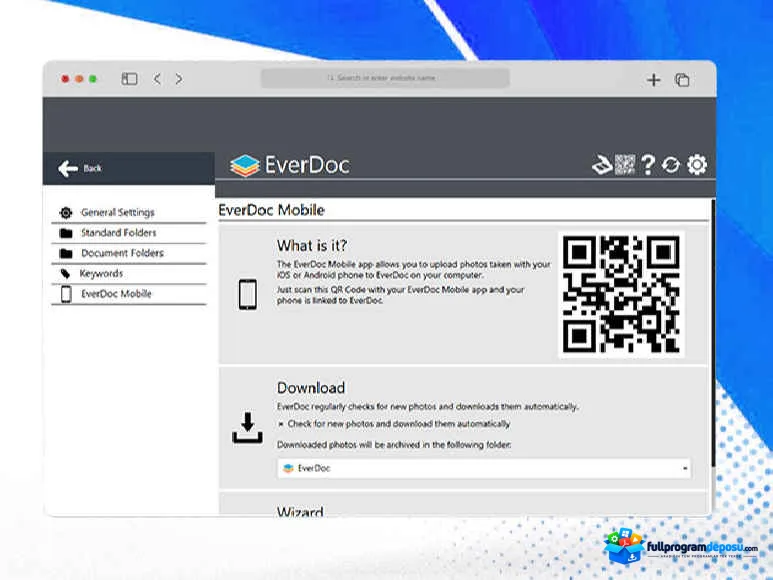Click the Wizard heading
The height and width of the screenshot is (580, 773).
[300, 511]
